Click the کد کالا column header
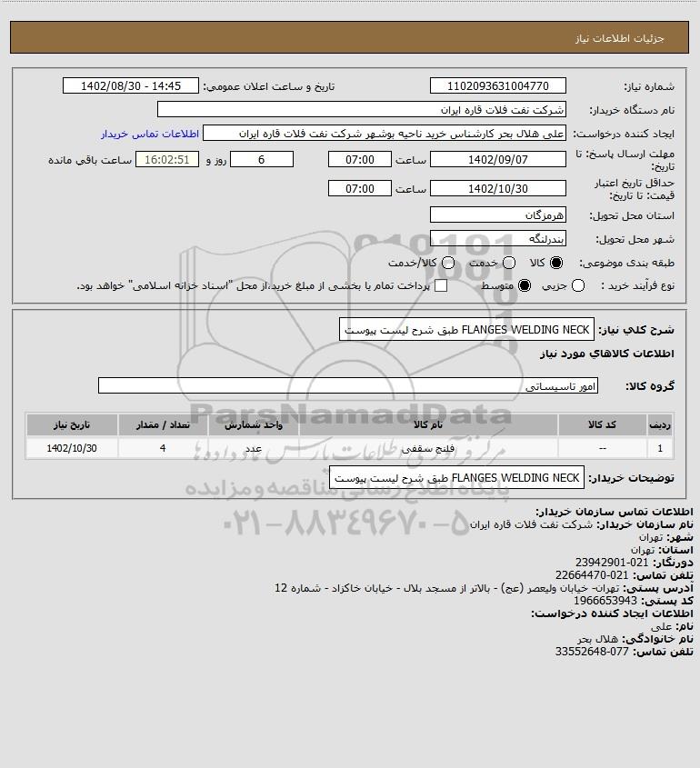The image size is (700, 768). click(602, 425)
